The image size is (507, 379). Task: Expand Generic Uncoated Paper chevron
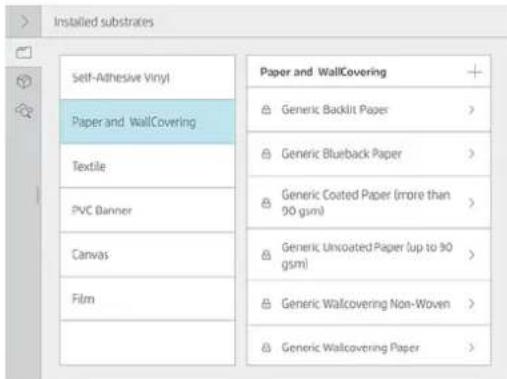(471, 255)
